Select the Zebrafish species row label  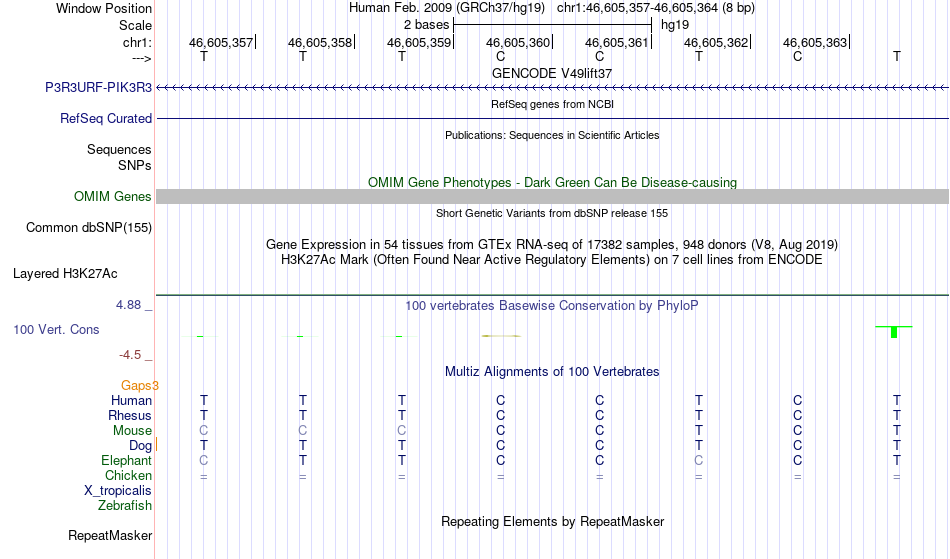pos(125,505)
